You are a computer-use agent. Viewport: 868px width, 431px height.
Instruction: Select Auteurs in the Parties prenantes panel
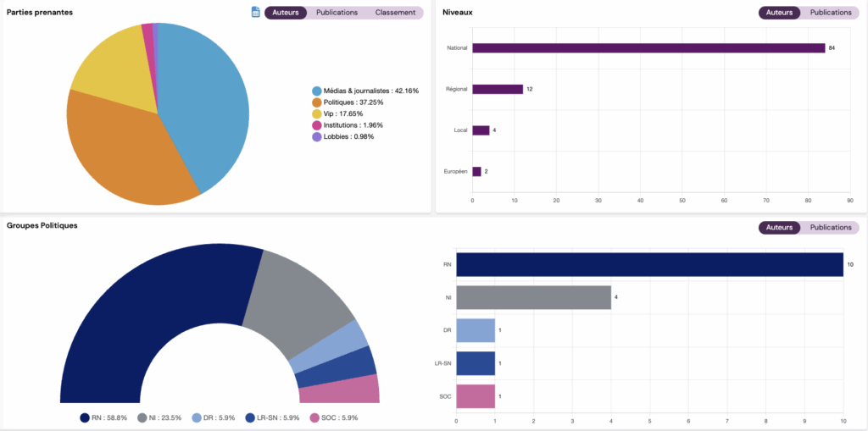tap(286, 13)
